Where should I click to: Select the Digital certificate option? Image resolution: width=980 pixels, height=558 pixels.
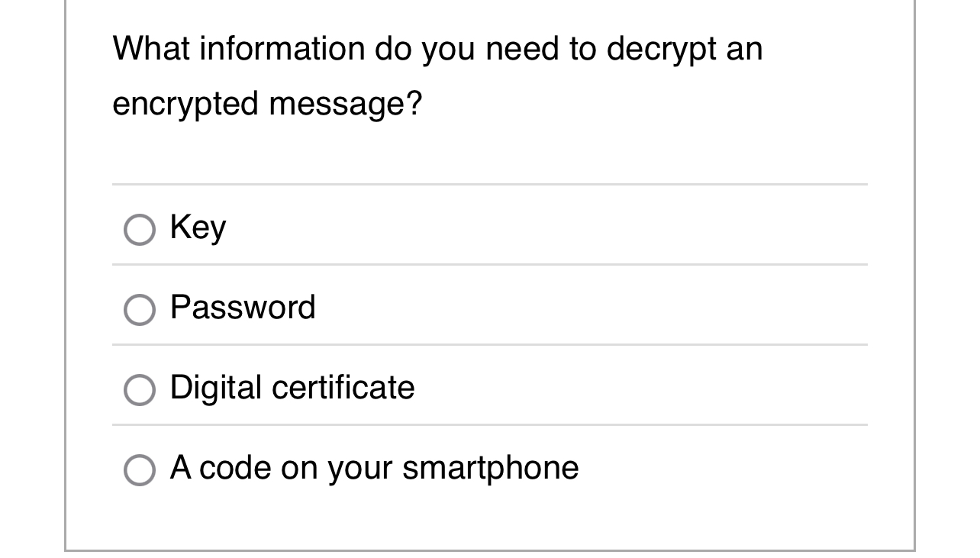click(x=138, y=389)
